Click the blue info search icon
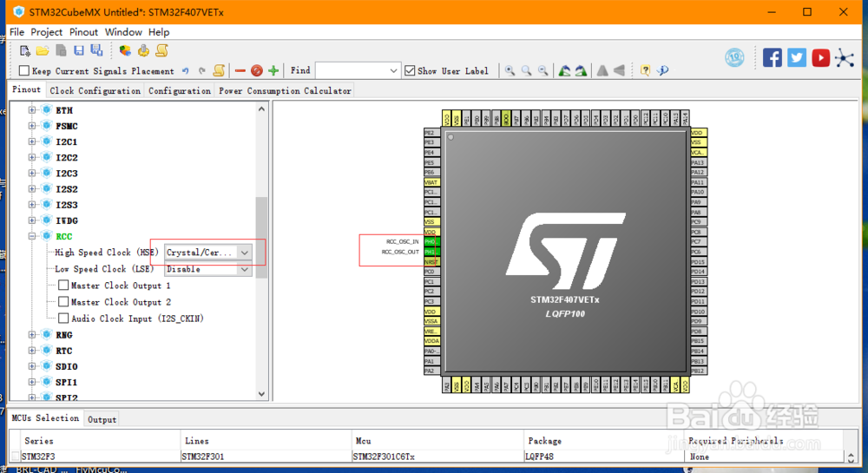The width and height of the screenshot is (868, 473). [662, 70]
